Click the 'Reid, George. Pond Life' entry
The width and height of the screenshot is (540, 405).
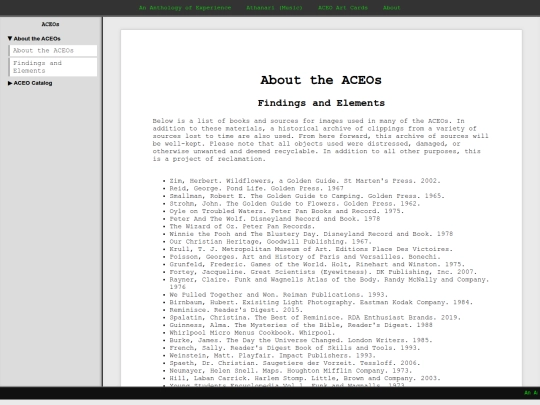coord(256,188)
